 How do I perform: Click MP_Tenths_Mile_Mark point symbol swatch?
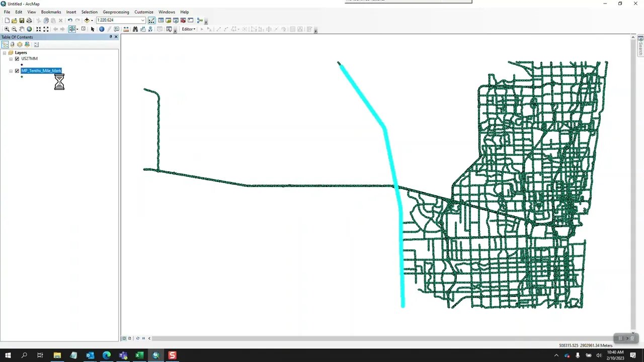click(x=22, y=77)
